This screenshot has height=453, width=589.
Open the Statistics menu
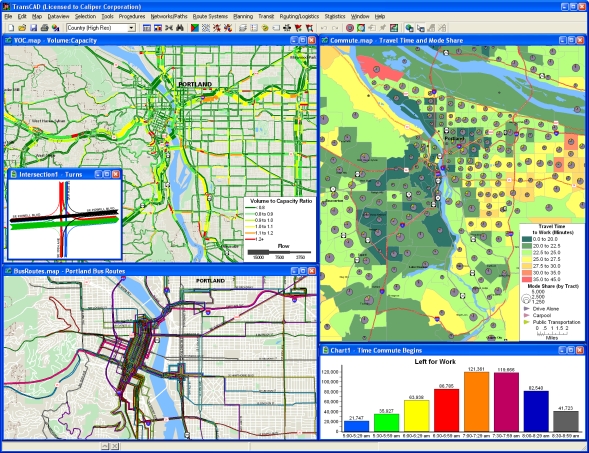[x=335, y=17]
